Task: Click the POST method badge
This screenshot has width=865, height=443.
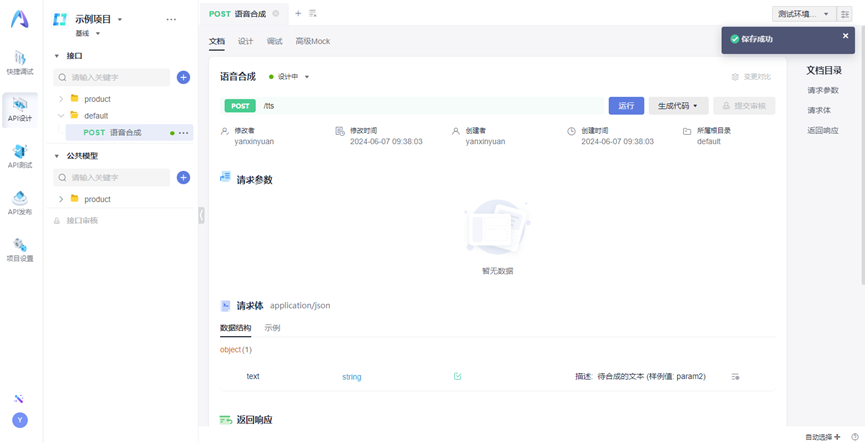Action: click(x=240, y=106)
